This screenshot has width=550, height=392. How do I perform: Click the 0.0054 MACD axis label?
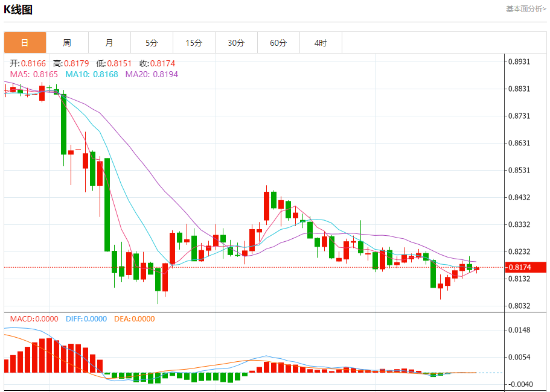[x=519, y=357]
